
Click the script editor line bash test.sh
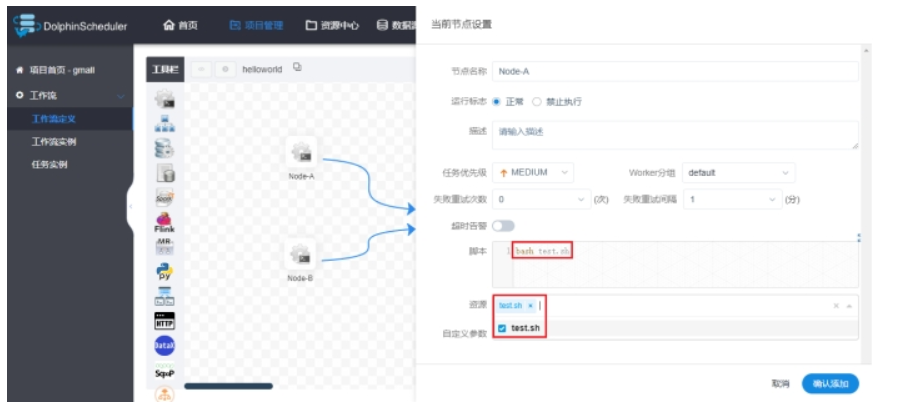[x=542, y=250]
